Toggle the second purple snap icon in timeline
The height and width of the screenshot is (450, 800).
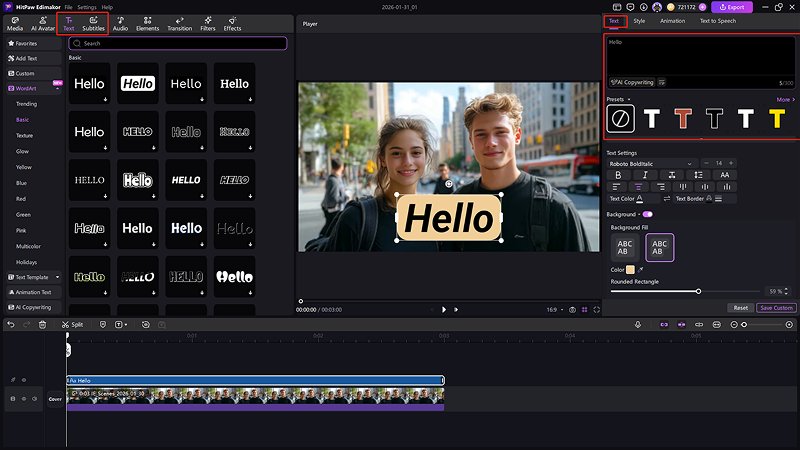click(x=681, y=324)
